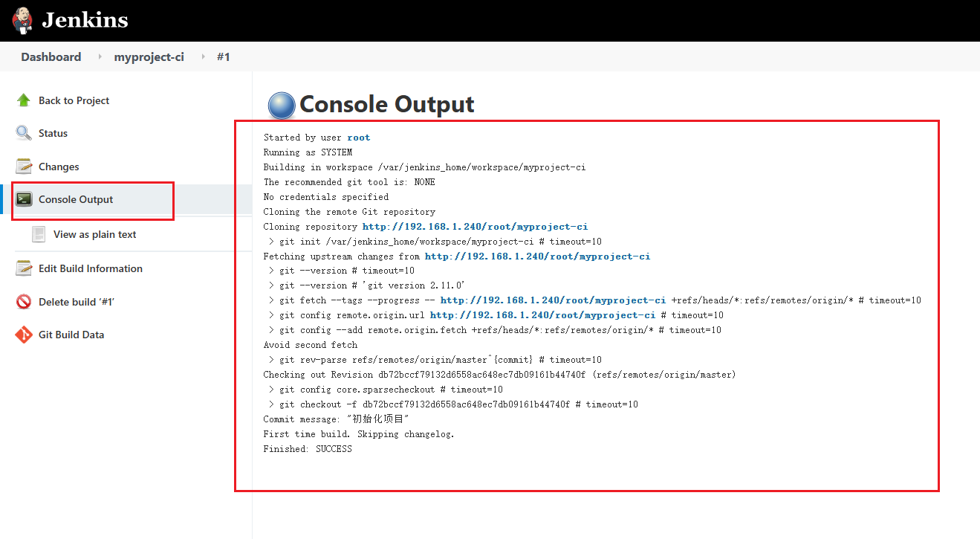Open URL in Fetching upstream changes line
The width and height of the screenshot is (980, 539).
click(537, 256)
